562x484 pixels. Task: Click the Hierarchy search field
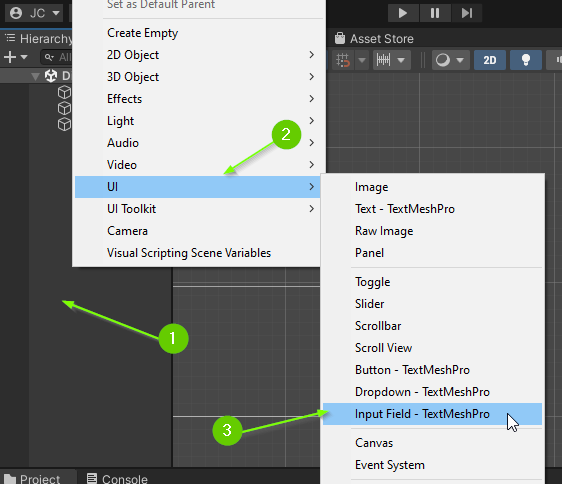pyautogui.click(x=57, y=57)
